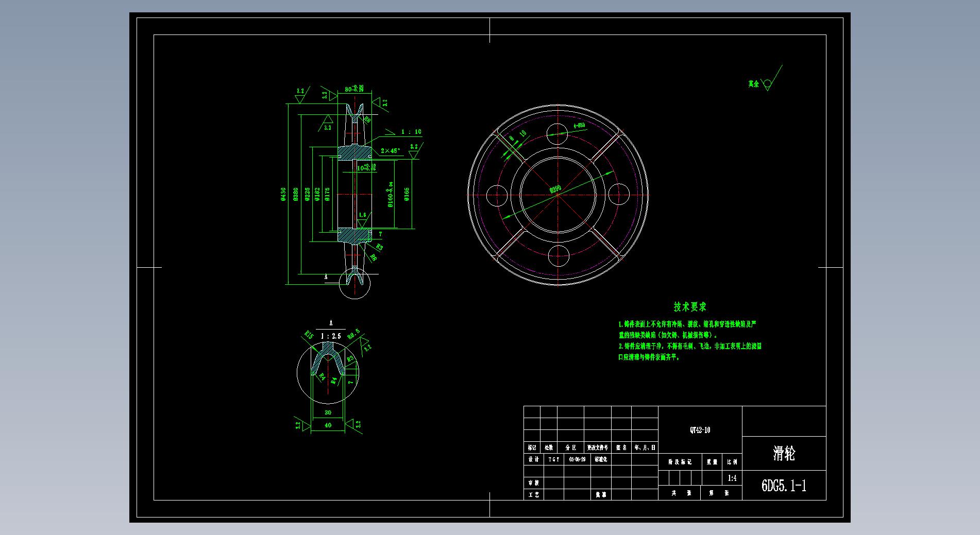
Task: Click the 滑轮 part name in title block
Action: click(784, 454)
